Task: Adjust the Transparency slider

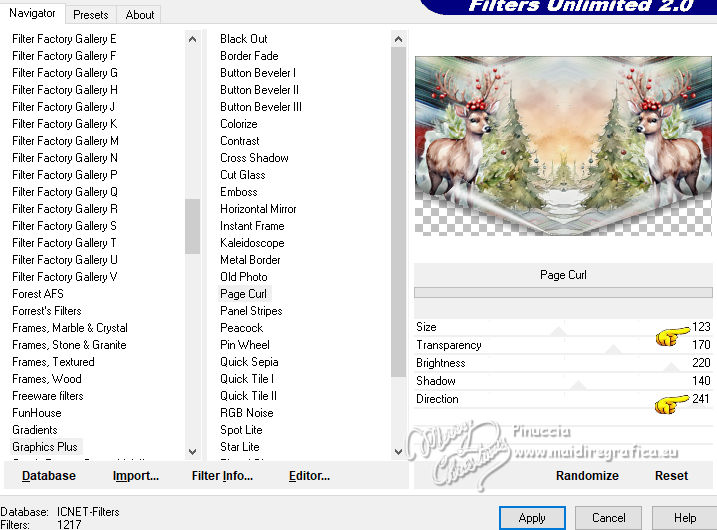Action: pyautogui.click(x=613, y=350)
